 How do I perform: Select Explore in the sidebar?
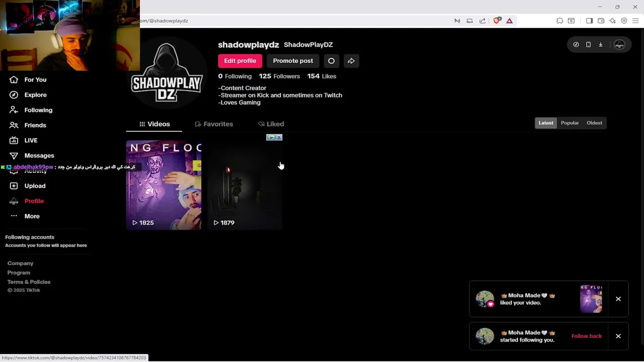click(x=35, y=95)
